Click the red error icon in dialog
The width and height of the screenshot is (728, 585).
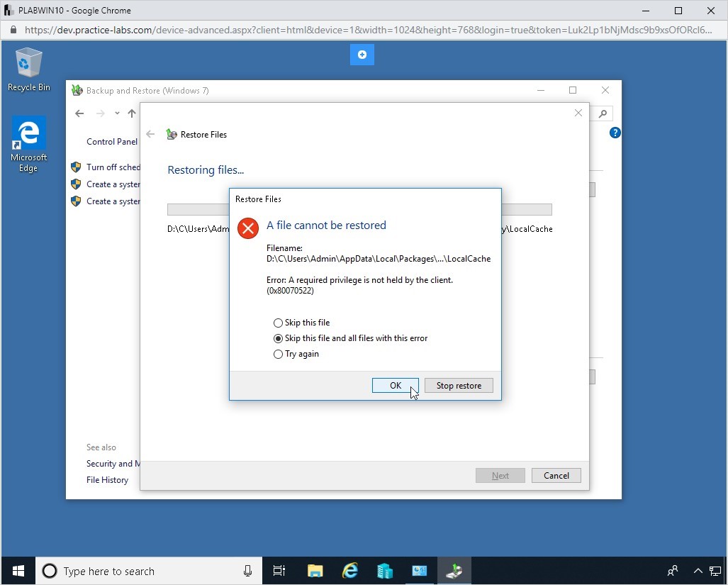(x=248, y=228)
